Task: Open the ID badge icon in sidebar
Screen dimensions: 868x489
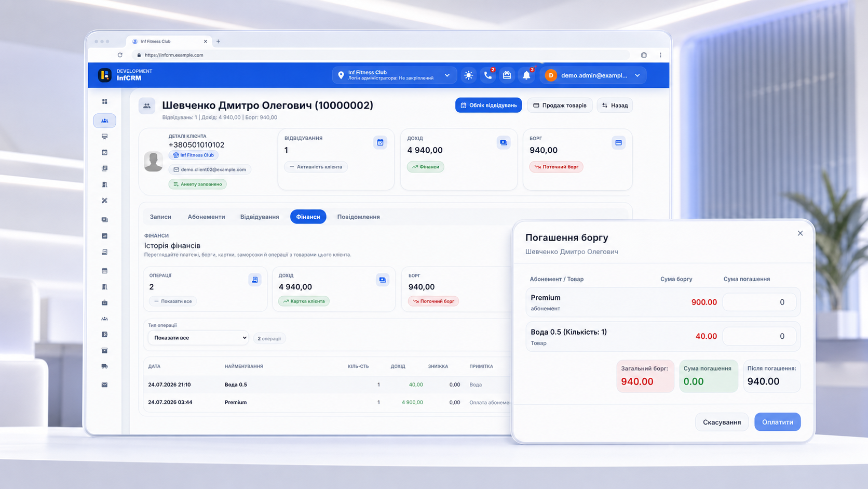Action: [x=104, y=302]
